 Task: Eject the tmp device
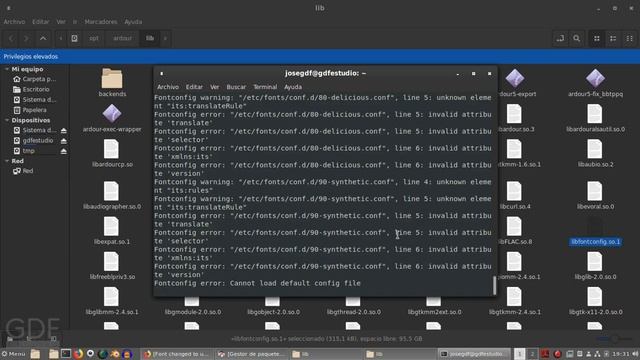(x=64, y=151)
